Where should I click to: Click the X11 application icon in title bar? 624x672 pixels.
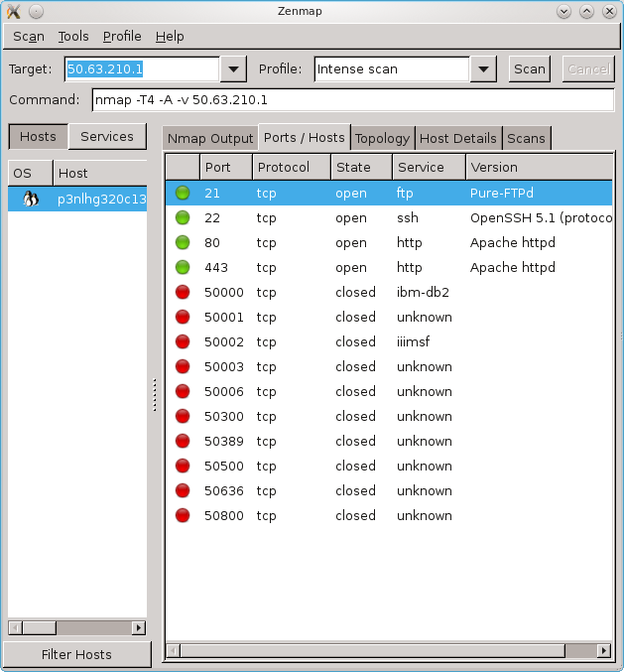click(x=14, y=11)
